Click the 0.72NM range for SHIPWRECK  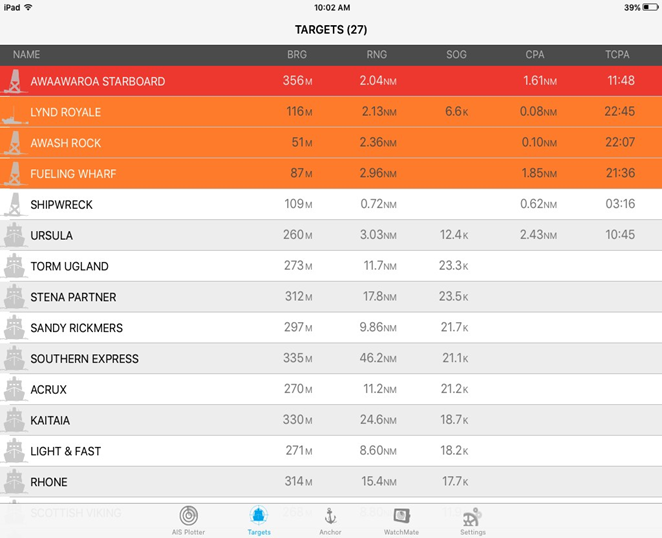pos(378,204)
